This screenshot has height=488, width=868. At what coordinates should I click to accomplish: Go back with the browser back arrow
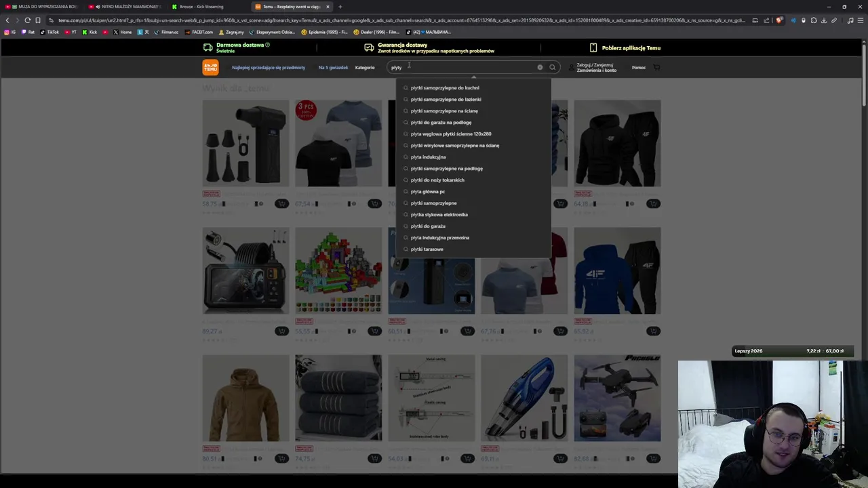[7, 20]
